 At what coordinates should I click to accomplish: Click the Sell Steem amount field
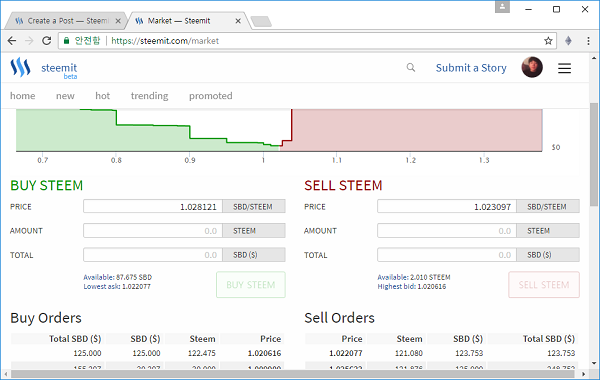447,231
